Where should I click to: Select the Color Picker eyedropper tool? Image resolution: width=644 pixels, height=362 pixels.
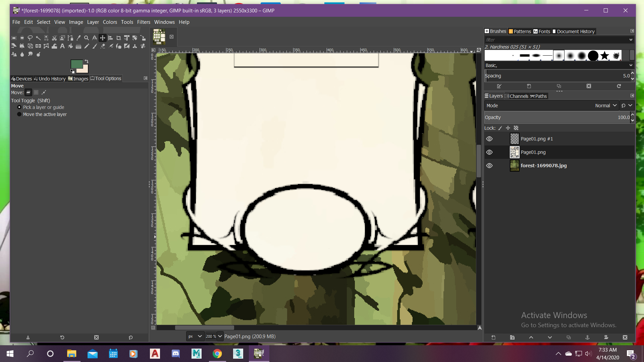78,38
